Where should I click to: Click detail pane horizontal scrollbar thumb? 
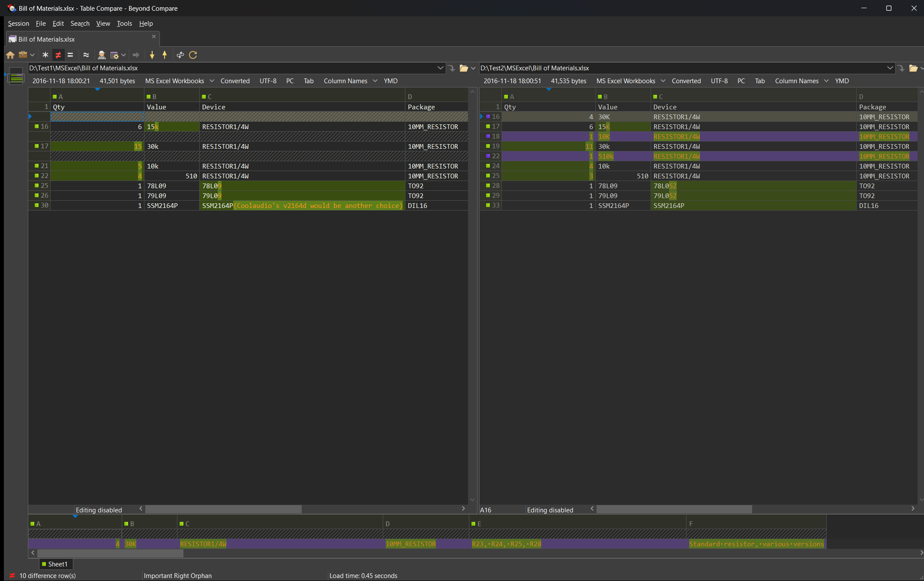point(110,554)
